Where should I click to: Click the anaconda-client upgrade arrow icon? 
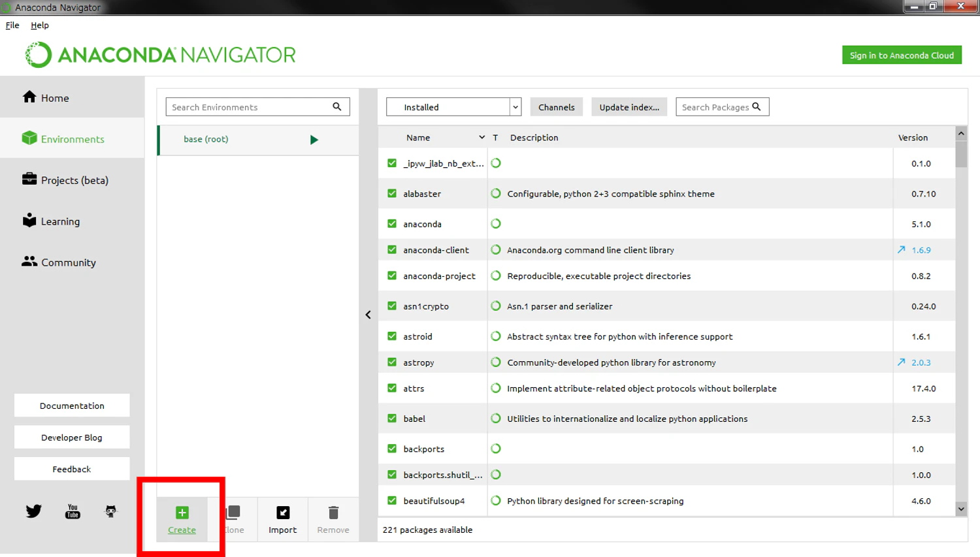point(902,249)
